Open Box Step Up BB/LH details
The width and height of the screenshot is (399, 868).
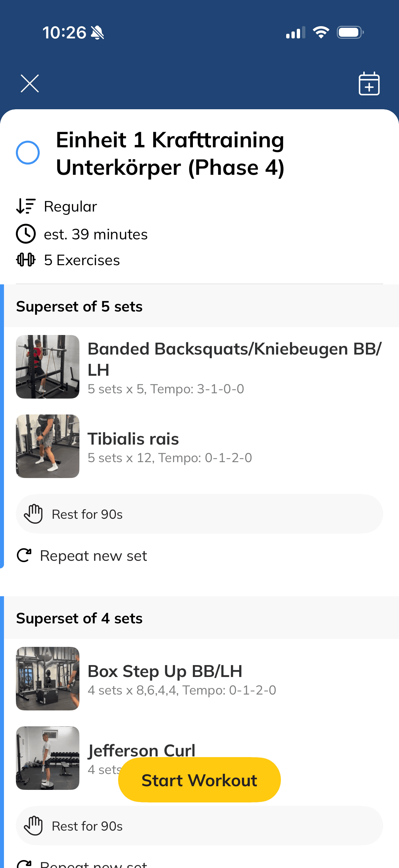click(165, 671)
